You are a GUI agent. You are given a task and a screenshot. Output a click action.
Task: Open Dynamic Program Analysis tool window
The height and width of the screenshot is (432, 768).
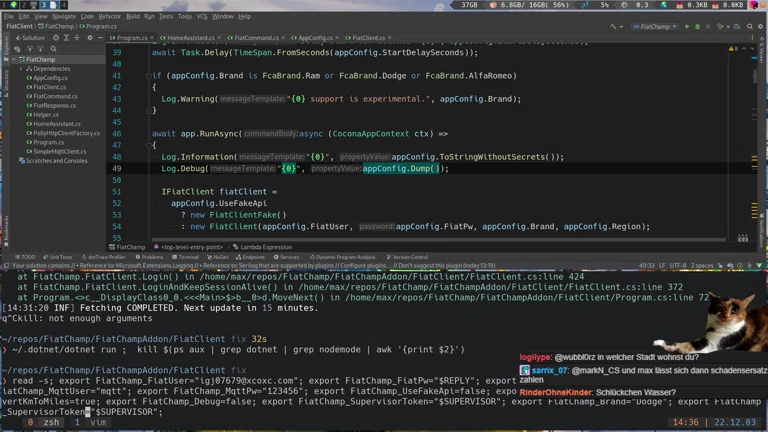(342, 257)
